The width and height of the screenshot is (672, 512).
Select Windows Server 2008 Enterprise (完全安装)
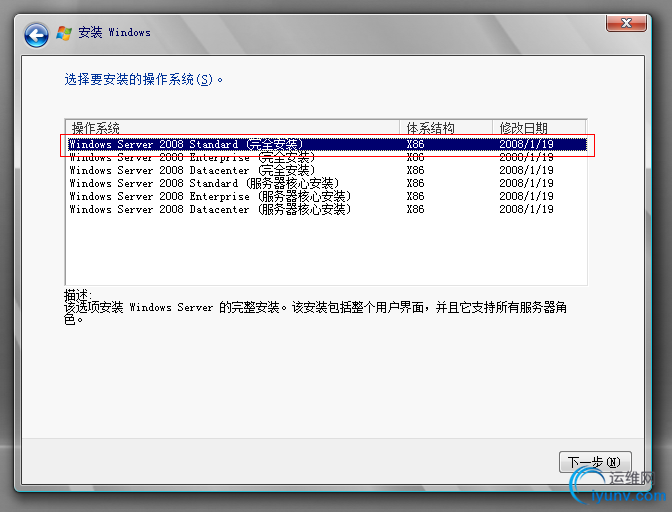[x=327, y=157]
